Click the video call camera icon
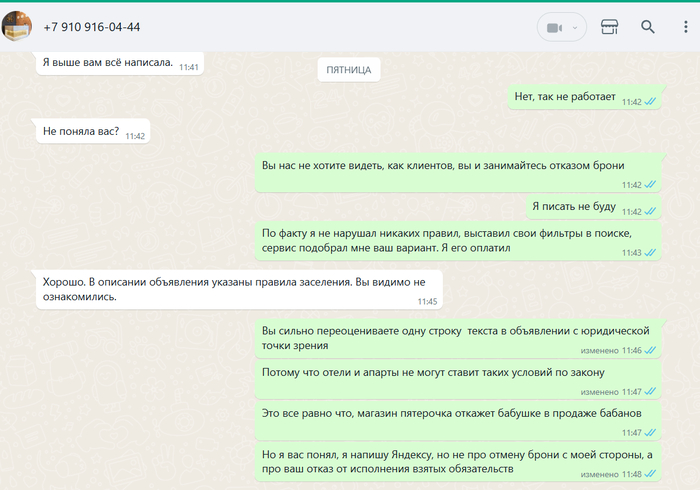 click(x=554, y=27)
